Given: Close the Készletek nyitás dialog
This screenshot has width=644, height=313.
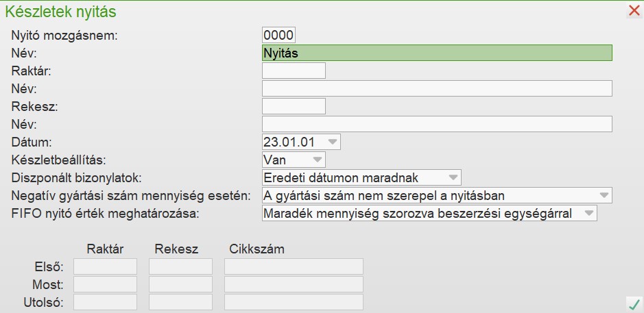Looking at the screenshot, I should (x=634, y=10).
